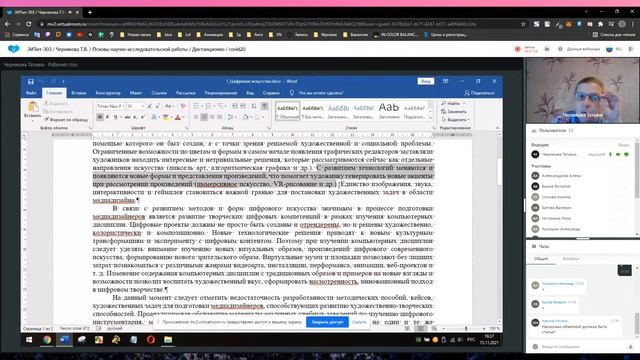Open the Макет ribbon tab

pos(136,93)
